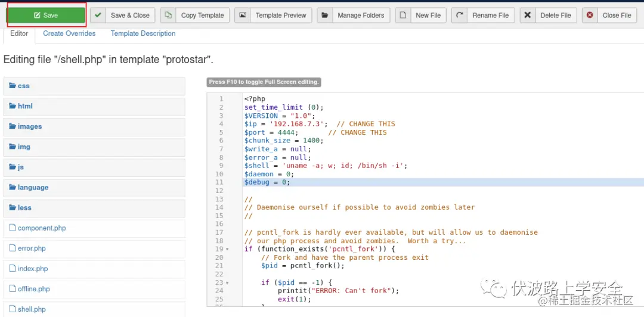Expand the js folder

coord(94,167)
